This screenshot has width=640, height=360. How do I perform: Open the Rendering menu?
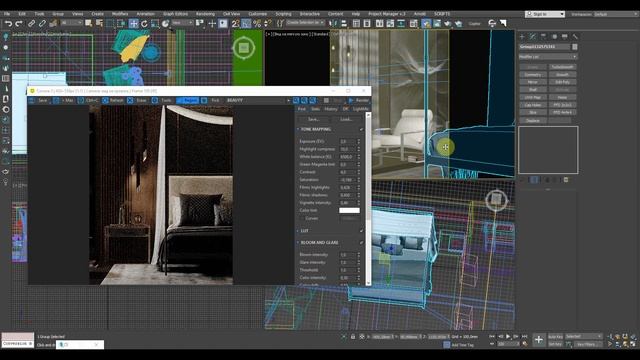click(205, 14)
